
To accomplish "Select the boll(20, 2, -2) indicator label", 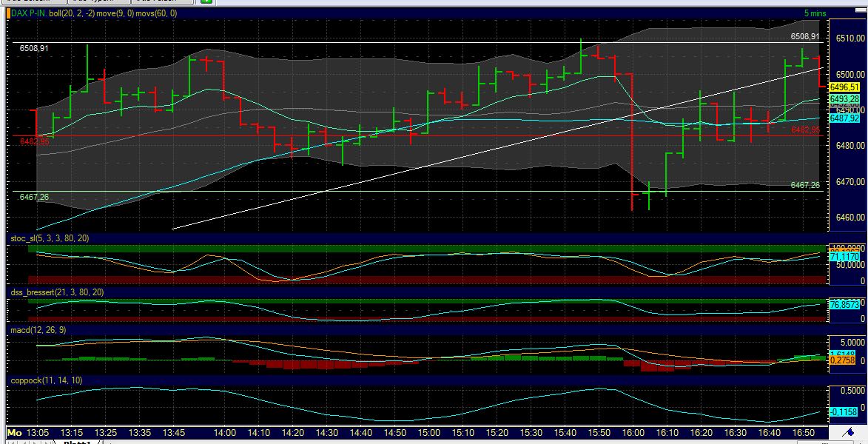I will [72, 13].
